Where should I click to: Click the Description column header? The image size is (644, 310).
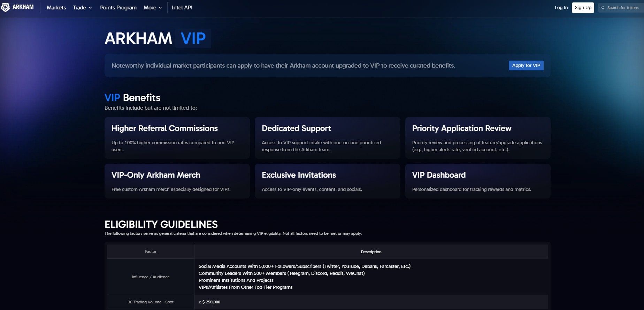[371, 252]
